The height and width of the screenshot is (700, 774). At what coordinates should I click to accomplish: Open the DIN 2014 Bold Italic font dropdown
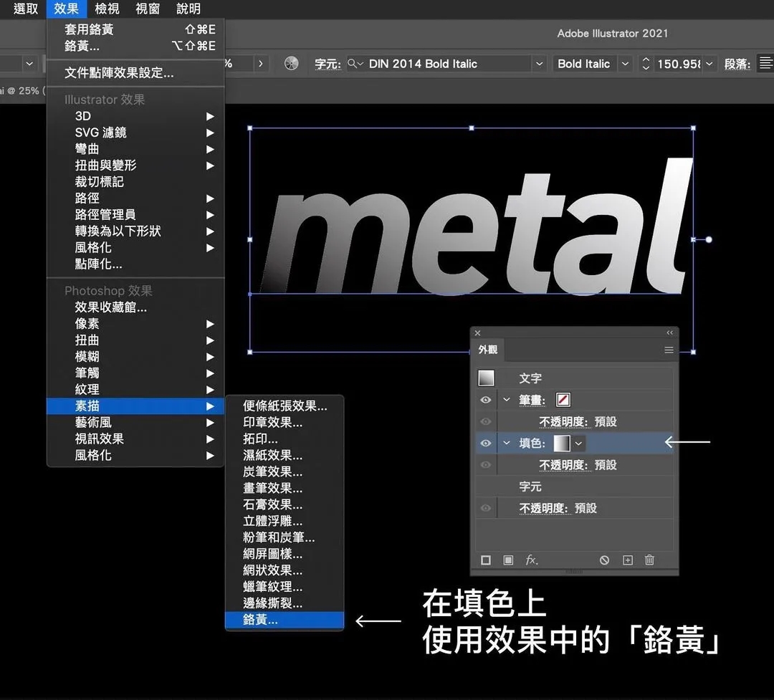539,63
